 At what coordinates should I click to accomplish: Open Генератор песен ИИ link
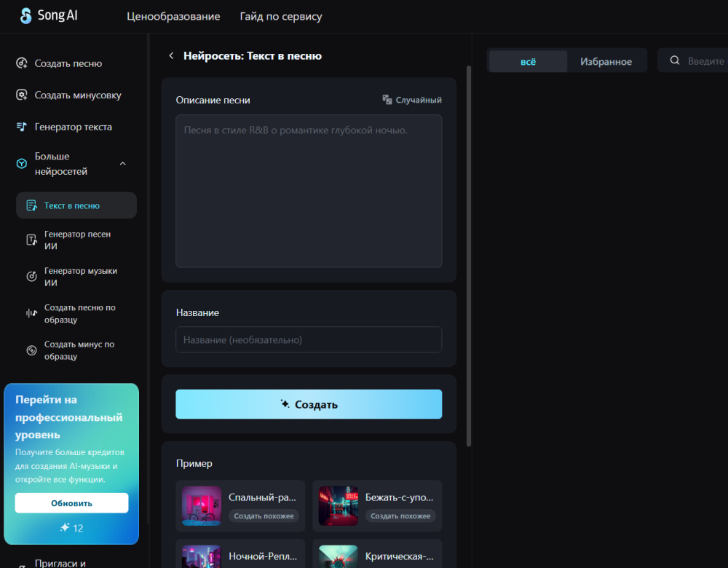pos(78,240)
